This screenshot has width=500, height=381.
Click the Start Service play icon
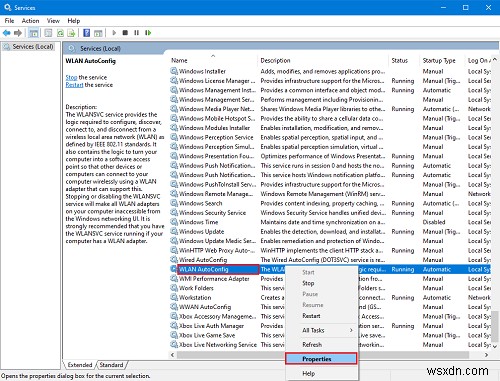[x=114, y=33]
